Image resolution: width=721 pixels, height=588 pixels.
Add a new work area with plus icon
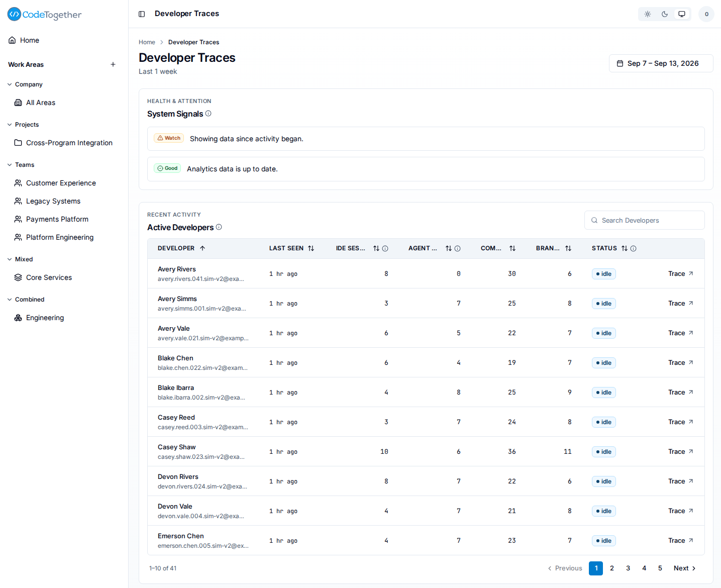tap(113, 64)
